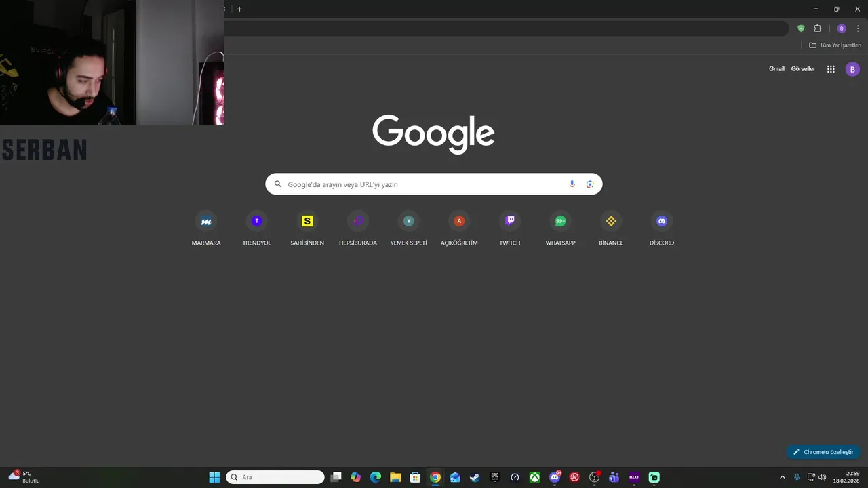Start a voice search with the microphone
This screenshot has width=868, height=488.
pyautogui.click(x=572, y=184)
